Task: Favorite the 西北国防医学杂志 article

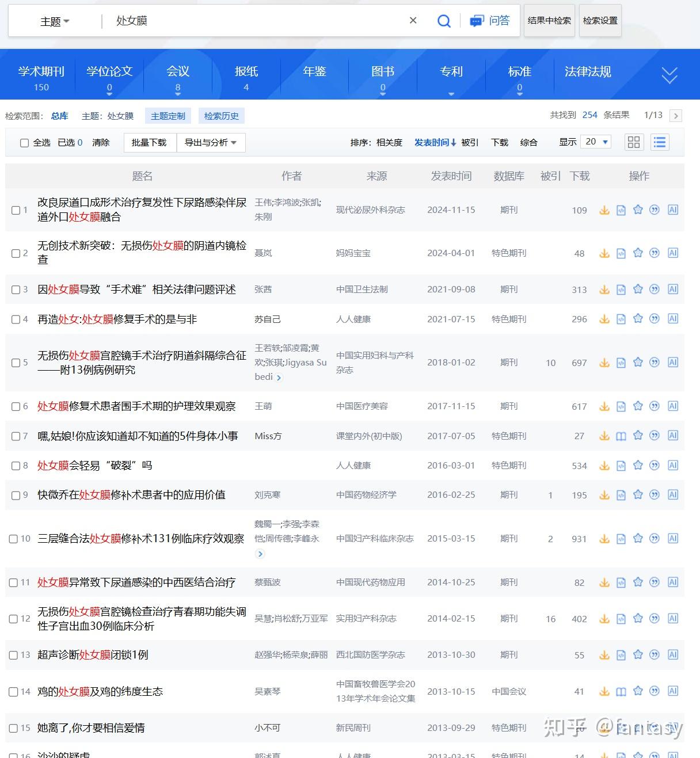Action: pyautogui.click(x=638, y=654)
